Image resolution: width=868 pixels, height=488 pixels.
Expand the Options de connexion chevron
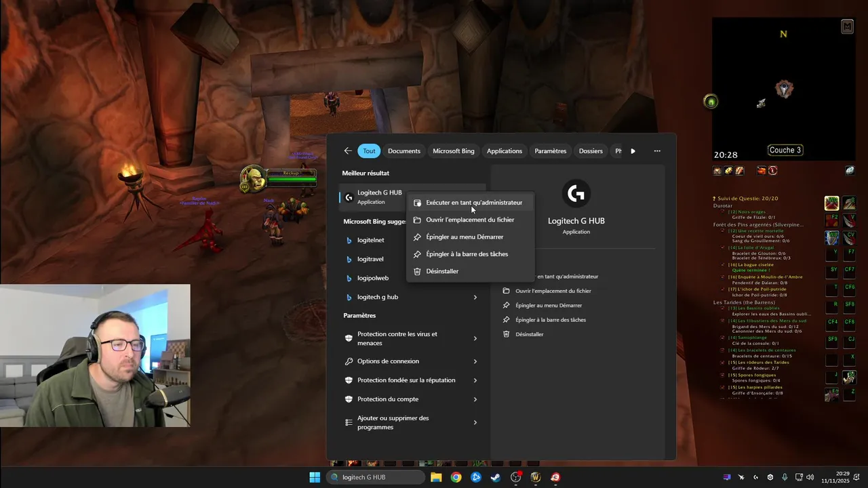pos(475,361)
